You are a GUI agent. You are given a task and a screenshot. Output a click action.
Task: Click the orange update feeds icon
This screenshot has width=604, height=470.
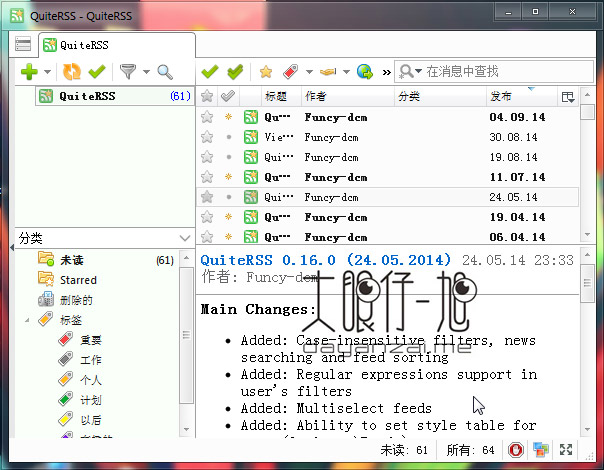72,72
